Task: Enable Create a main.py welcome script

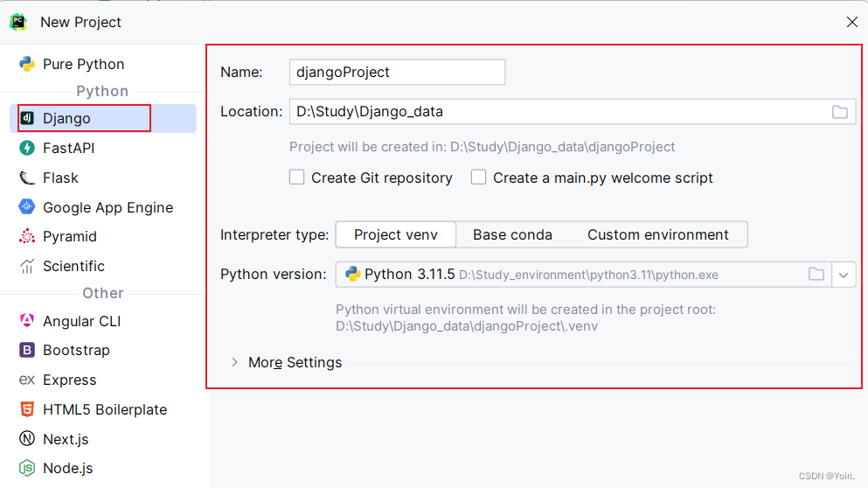Action: pyautogui.click(x=478, y=178)
